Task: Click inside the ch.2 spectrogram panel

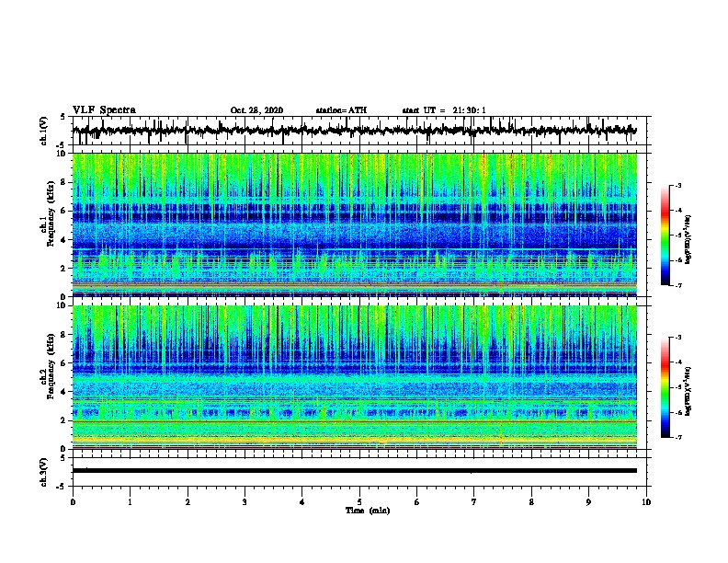Action: pyautogui.click(x=355, y=377)
